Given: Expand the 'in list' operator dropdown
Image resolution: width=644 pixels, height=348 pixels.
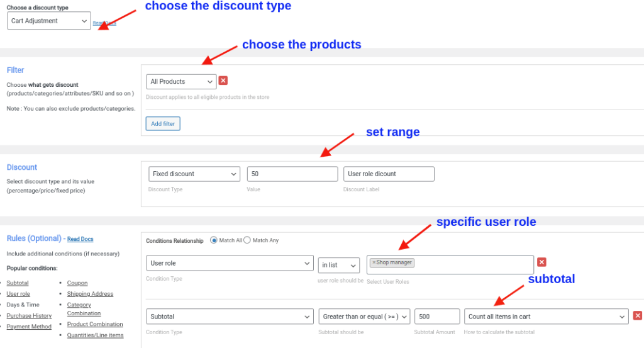Looking at the screenshot, I should tap(339, 265).
